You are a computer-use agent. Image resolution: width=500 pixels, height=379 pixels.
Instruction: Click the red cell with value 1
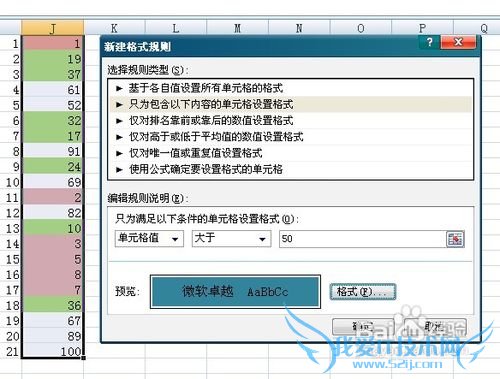[x=53, y=43]
